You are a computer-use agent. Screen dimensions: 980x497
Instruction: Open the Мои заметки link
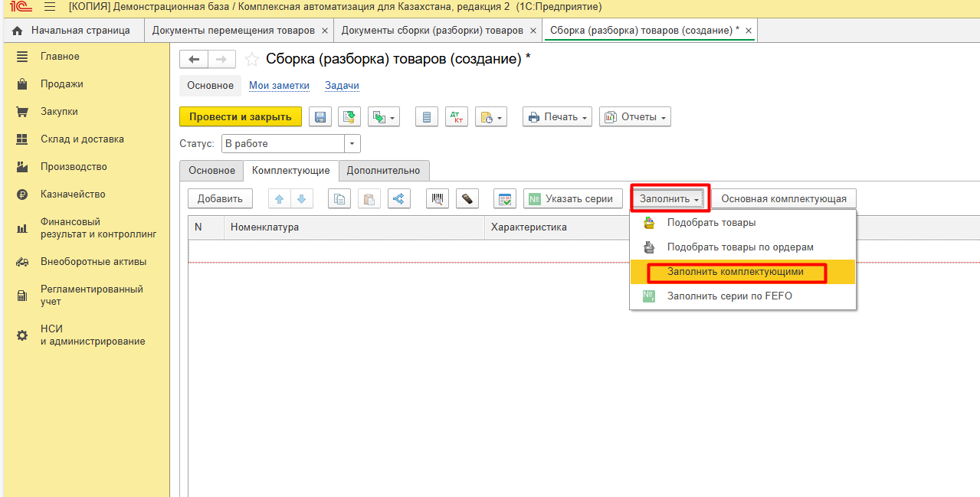click(279, 86)
